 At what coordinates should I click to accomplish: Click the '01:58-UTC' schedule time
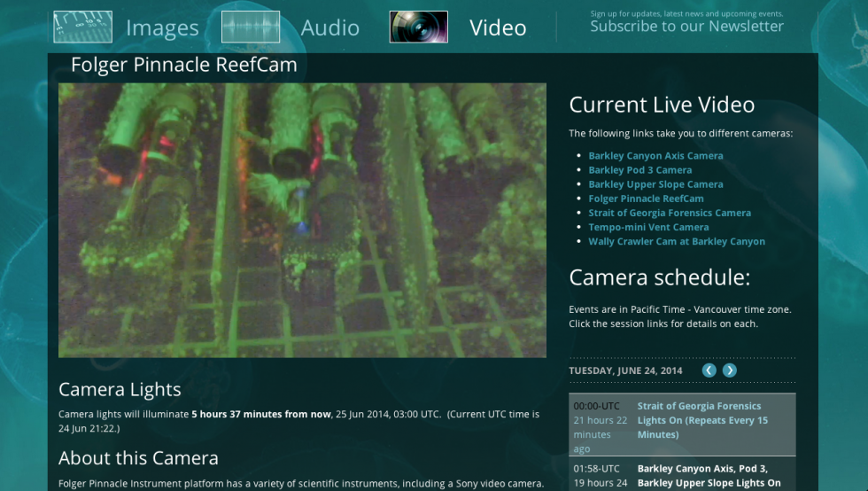(x=596, y=469)
